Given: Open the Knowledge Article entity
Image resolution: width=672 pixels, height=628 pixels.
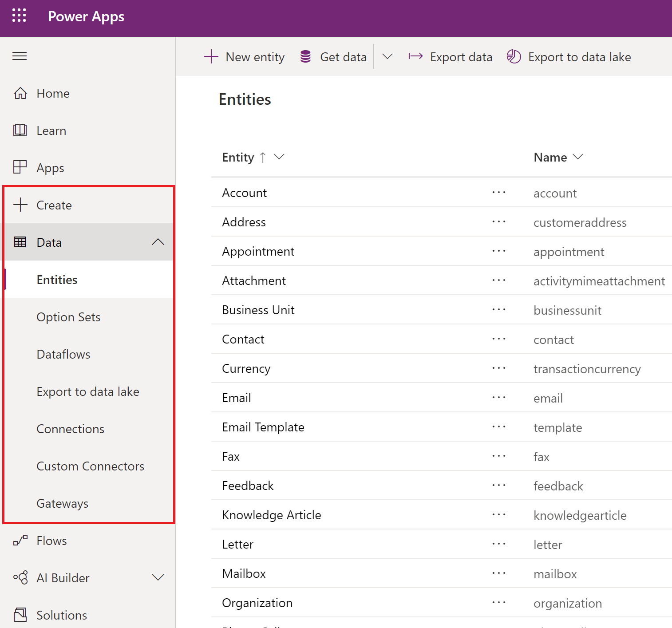Looking at the screenshot, I should point(271,515).
